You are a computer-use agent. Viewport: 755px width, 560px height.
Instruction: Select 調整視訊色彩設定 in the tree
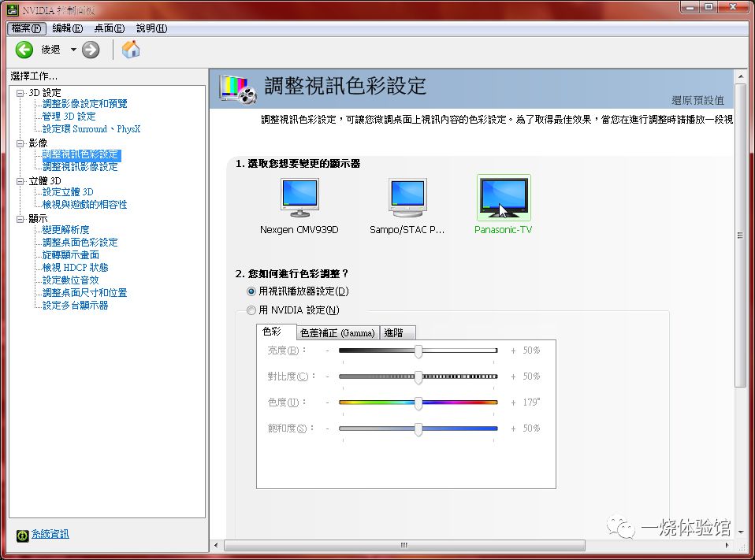pos(80,154)
